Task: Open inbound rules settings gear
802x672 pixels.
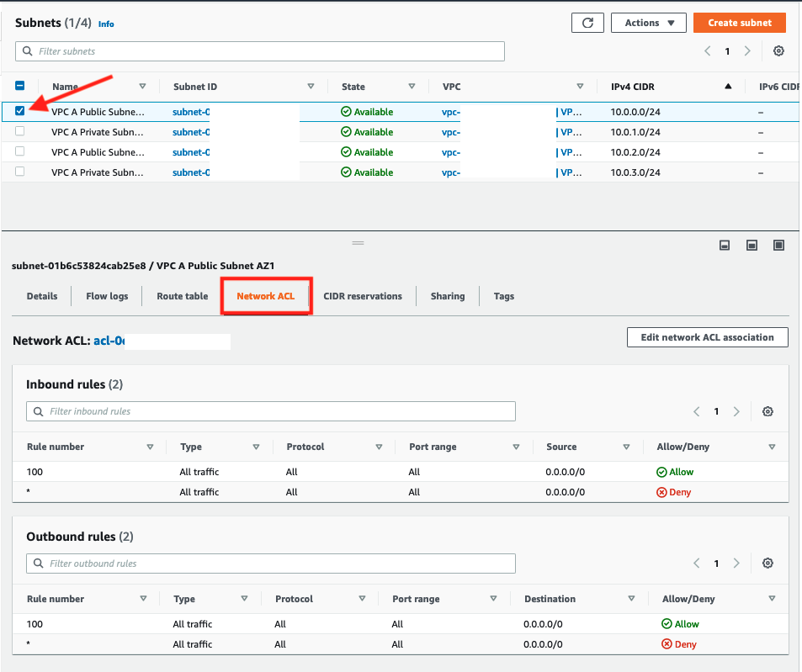Action: pos(767,412)
